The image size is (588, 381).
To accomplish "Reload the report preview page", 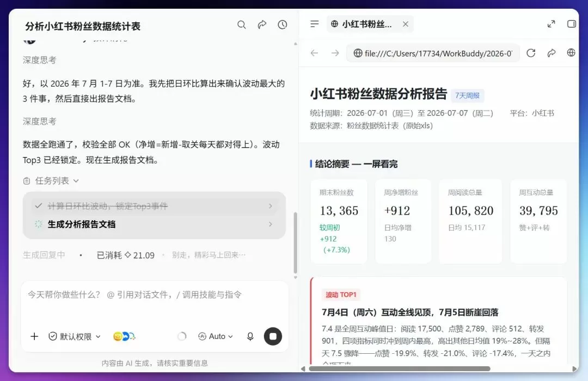I will (x=531, y=53).
